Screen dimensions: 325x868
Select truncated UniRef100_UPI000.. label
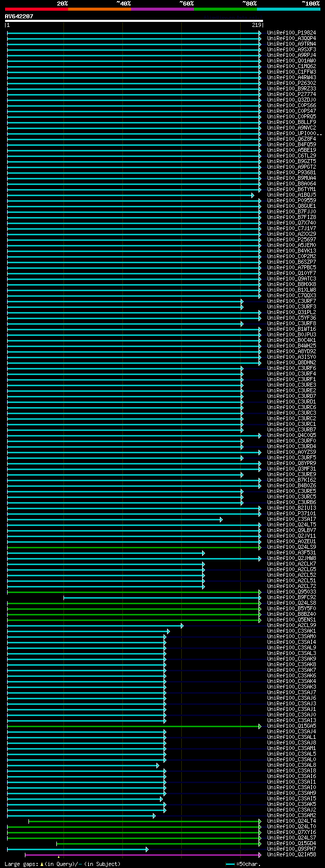pyautogui.click(x=295, y=133)
